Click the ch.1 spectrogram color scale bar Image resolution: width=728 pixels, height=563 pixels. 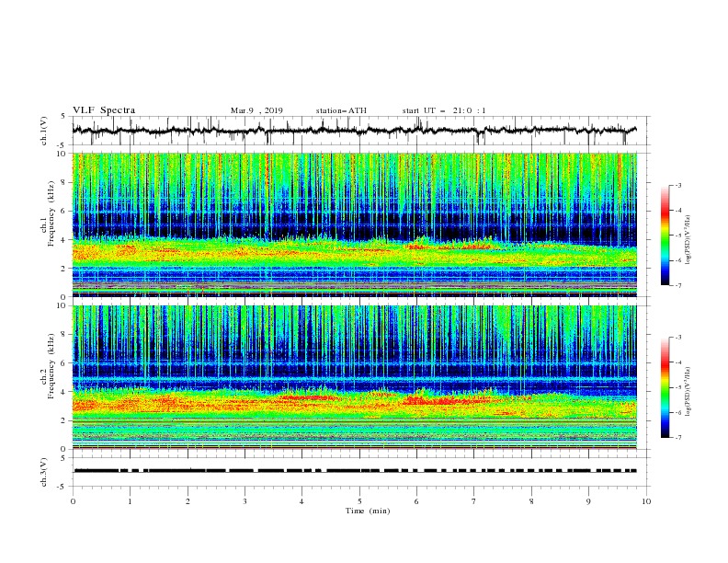pyautogui.click(x=665, y=236)
